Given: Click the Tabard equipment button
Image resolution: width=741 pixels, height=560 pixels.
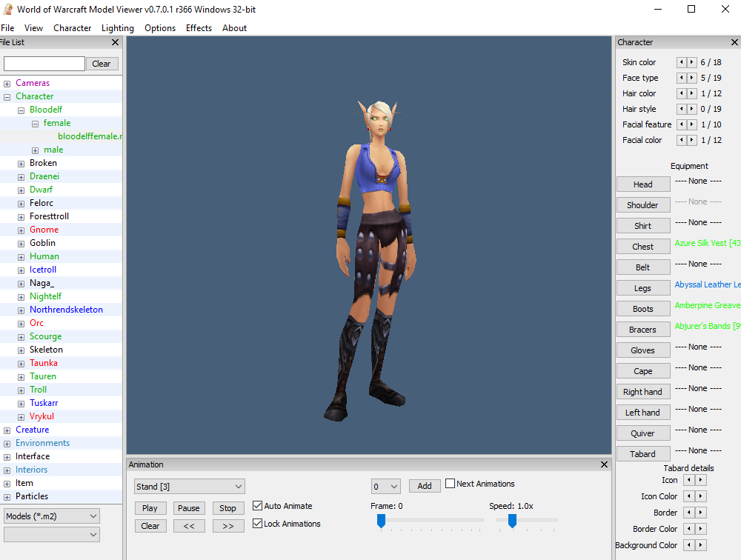Looking at the screenshot, I should (x=643, y=454).
